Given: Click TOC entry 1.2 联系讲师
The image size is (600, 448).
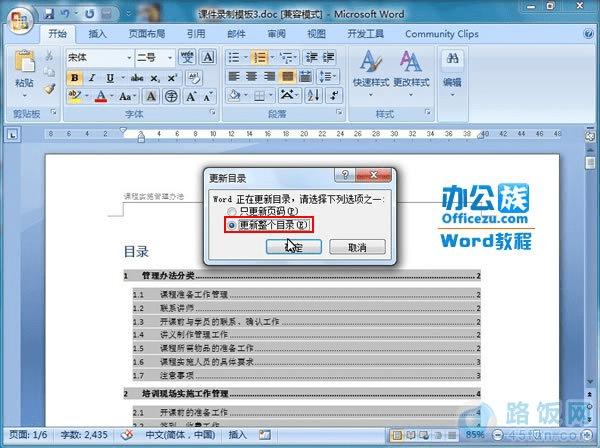Looking at the screenshot, I should point(307,308).
